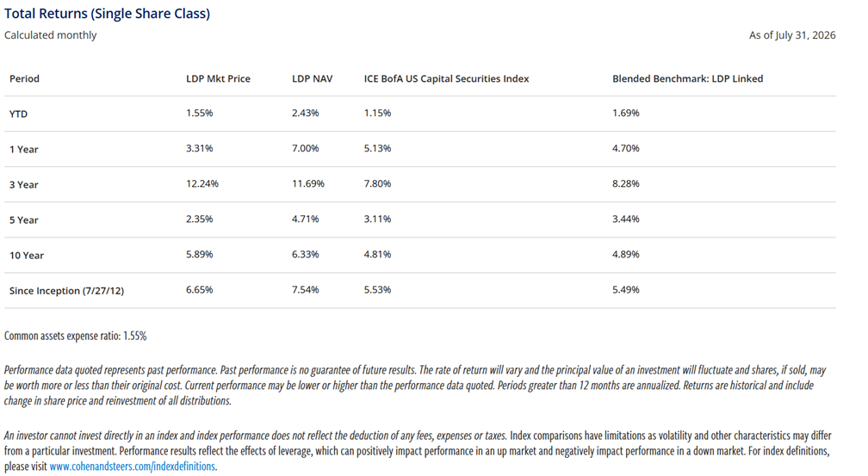The height and width of the screenshot is (476, 868).
Task: Click the Period column header
Action: pyautogui.click(x=24, y=78)
